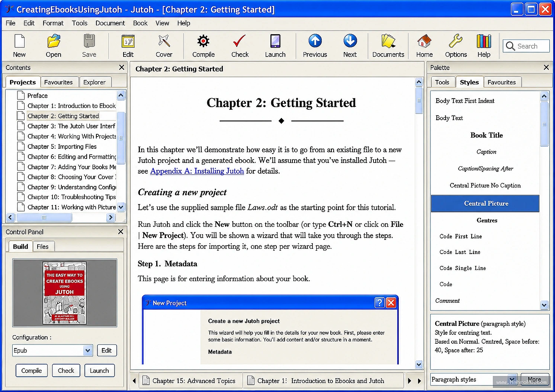The width and height of the screenshot is (555, 392).
Task: Close the Control Panel pane
Action: [121, 232]
